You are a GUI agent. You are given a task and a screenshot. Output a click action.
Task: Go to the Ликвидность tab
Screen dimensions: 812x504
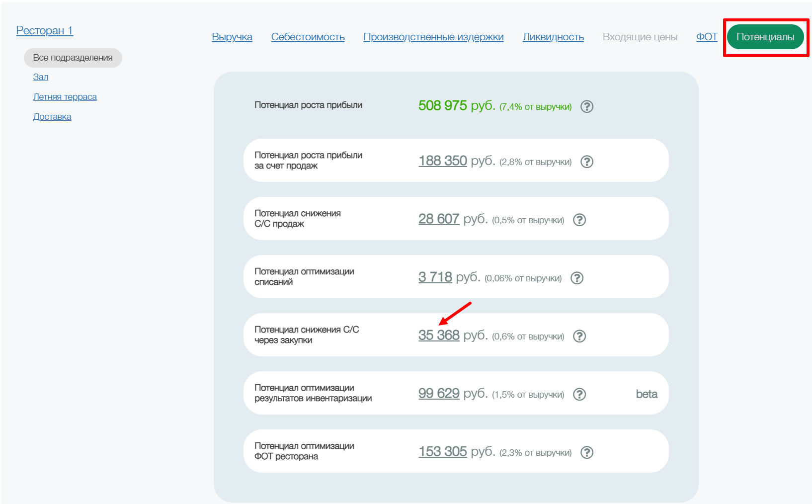click(x=553, y=37)
